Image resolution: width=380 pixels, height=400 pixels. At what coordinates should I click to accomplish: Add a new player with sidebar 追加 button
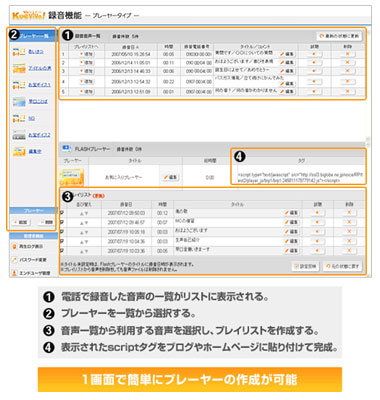tap(21, 222)
